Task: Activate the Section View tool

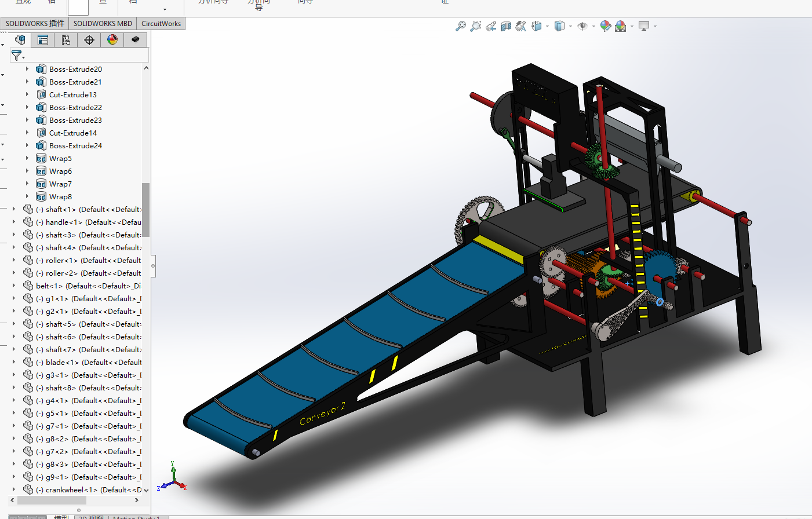Action: (506, 26)
